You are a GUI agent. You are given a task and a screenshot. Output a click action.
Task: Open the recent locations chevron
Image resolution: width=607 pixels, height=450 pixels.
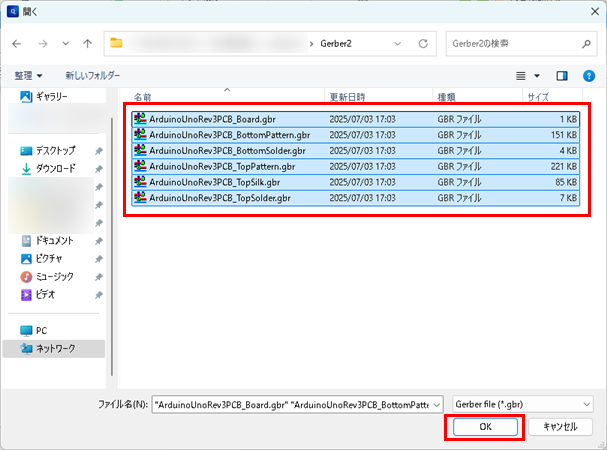coord(66,44)
